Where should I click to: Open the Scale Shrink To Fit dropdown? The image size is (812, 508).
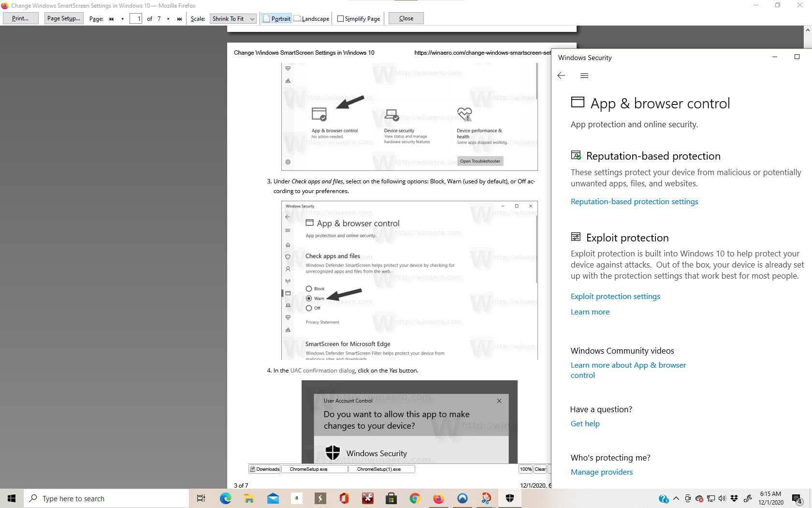(233, 19)
